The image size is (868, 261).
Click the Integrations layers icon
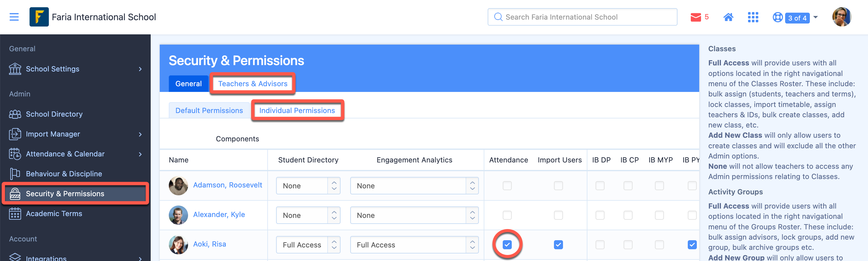(x=15, y=257)
